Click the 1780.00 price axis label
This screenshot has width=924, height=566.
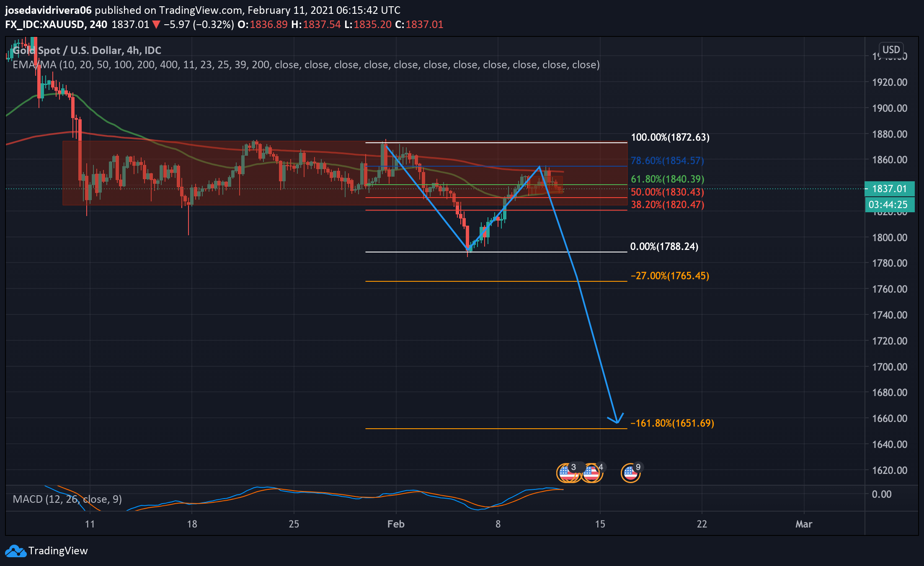pyautogui.click(x=890, y=263)
